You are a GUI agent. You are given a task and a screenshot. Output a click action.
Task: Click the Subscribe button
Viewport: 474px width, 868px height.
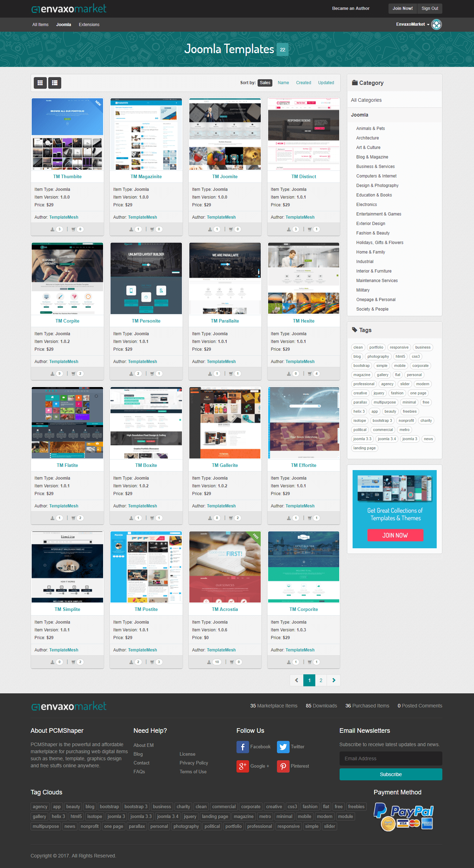[x=391, y=774]
